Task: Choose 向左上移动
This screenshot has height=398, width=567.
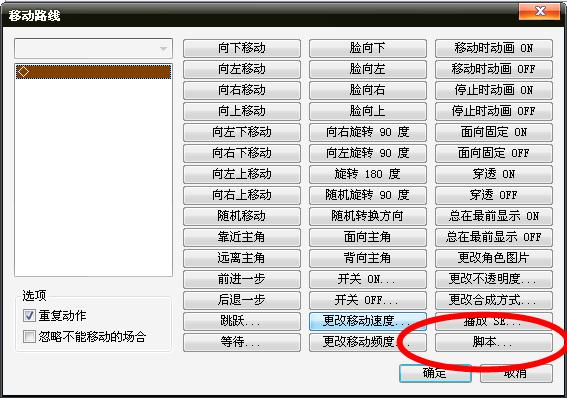Action: [x=242, y=174]
